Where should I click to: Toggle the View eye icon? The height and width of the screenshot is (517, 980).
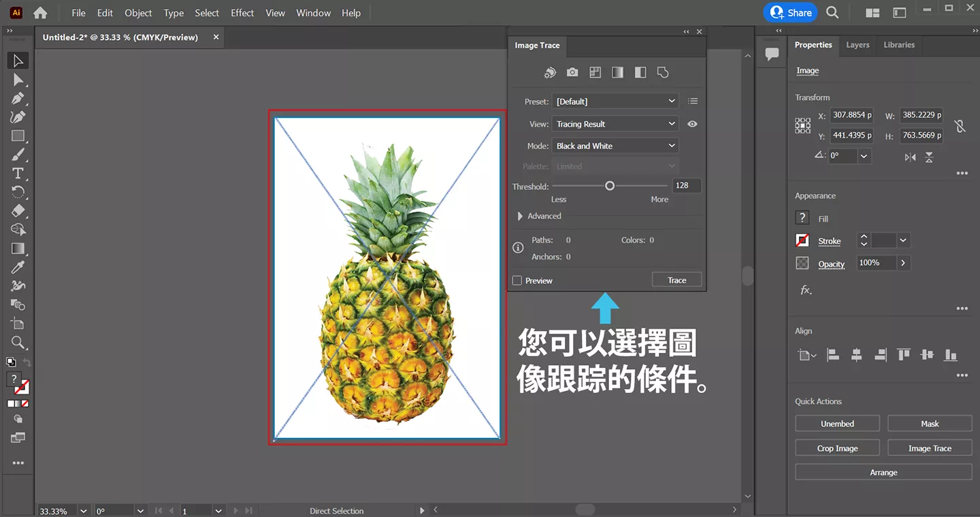tap(692, 124)
